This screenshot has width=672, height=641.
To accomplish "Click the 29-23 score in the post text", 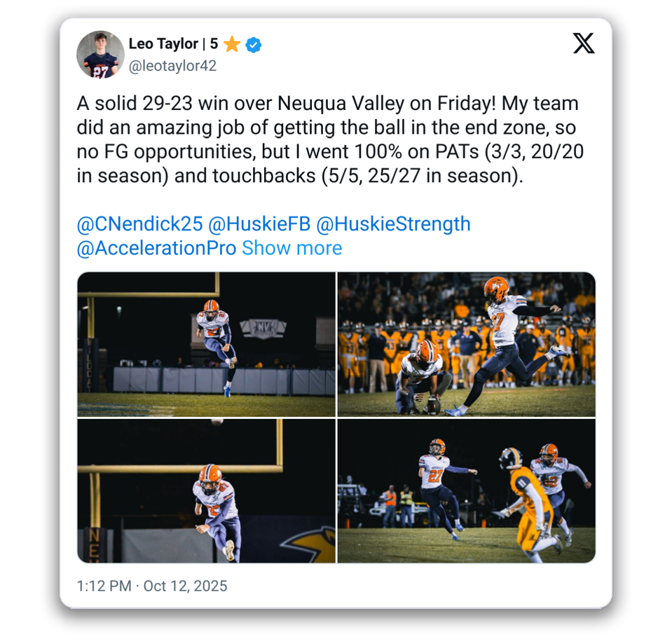I will (x=160, y=104).
